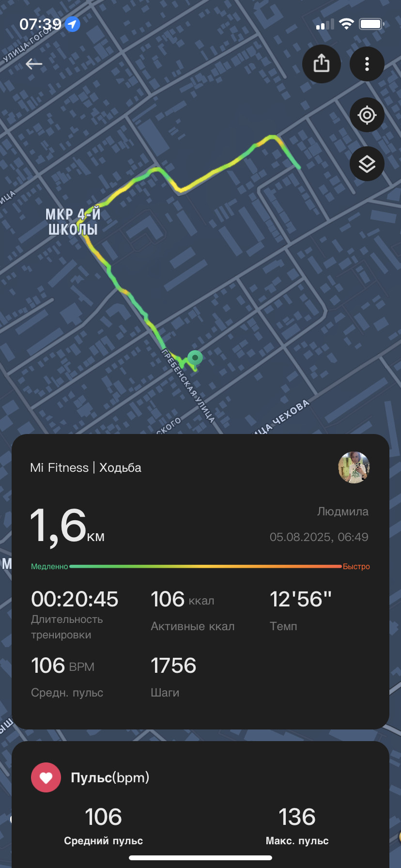The image size is (401, 868).
Task: Tap the 00:20:45 workout duration
Action: pyautogui.click(x=75, y=599)
